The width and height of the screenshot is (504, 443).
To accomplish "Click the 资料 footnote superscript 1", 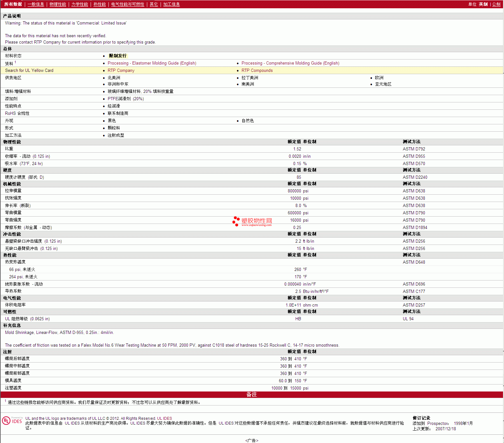I will coord(15,62).
